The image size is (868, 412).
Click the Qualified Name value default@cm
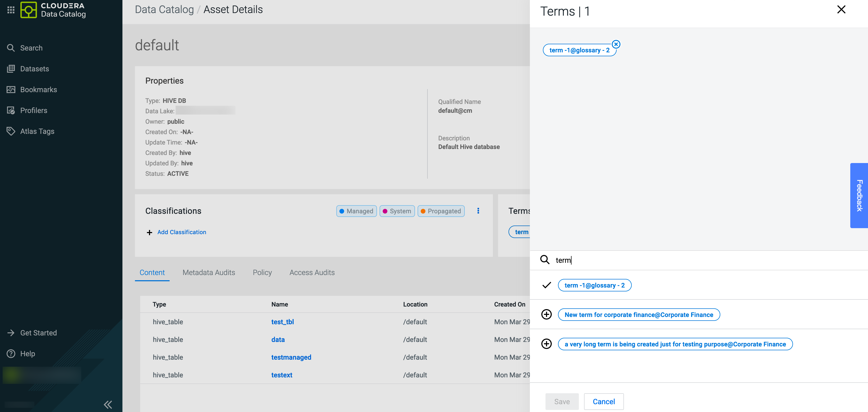[455, 110]
